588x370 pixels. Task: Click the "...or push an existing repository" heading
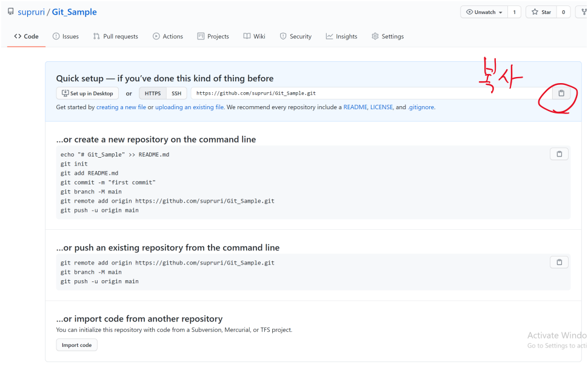[x=168, y=247]
